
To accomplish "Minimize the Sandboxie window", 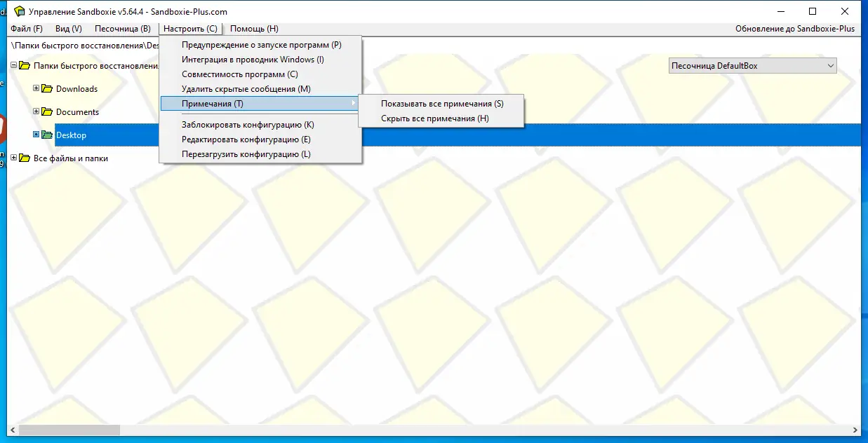I will [x=780, y=11].
